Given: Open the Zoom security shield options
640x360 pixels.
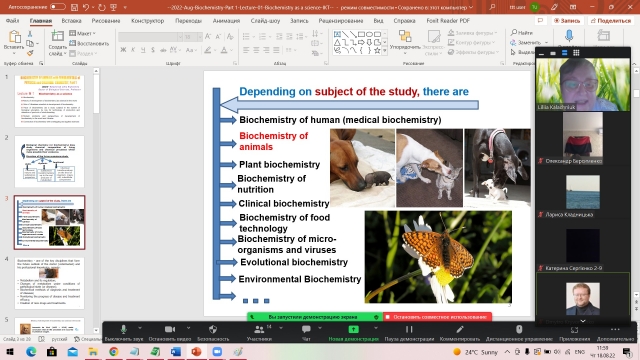Looking at the screenshot, I should 213,333.
